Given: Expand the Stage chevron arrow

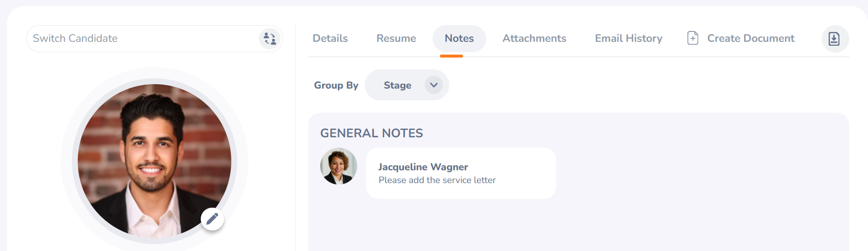Looking at the screenshot, I should click(434, 85).
